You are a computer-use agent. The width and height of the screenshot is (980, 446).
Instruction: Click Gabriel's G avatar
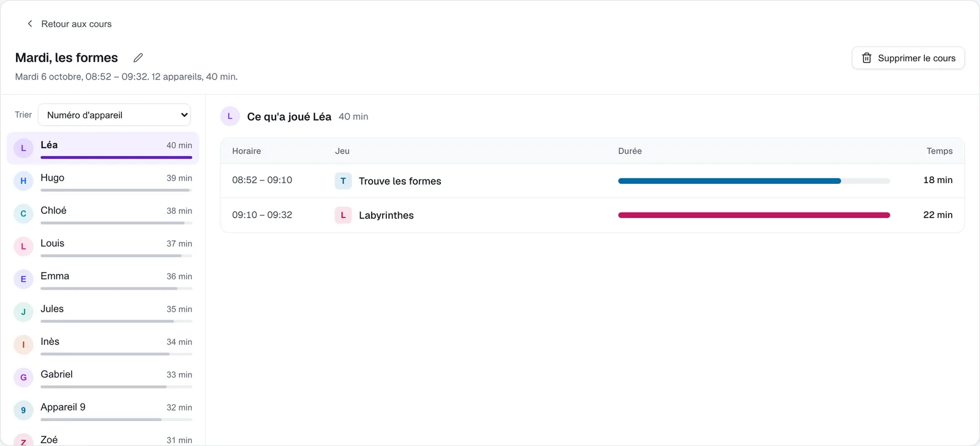(23, 377)
